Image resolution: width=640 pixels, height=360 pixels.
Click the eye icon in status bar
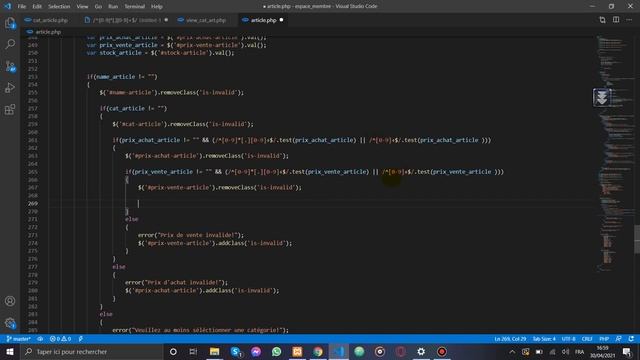click(40, 339)
